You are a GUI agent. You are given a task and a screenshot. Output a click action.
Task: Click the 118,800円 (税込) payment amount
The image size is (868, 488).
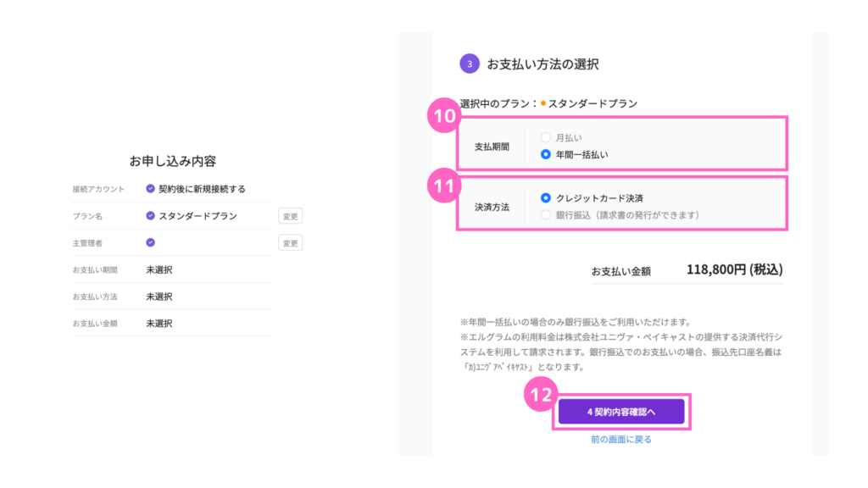(x=734, y=270)
